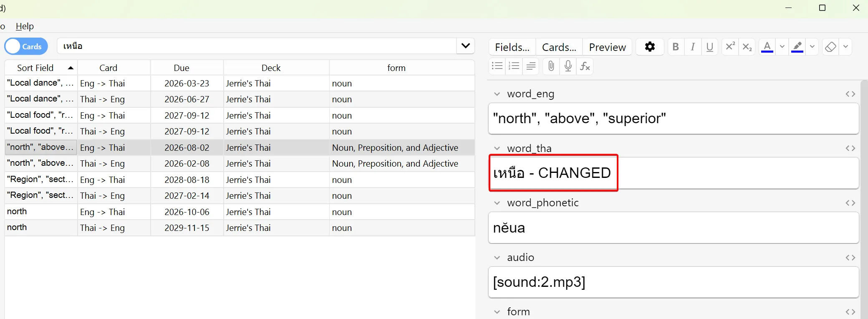Open the Help menu
This screenshot has width=868, height=319.
click(25, 26)
